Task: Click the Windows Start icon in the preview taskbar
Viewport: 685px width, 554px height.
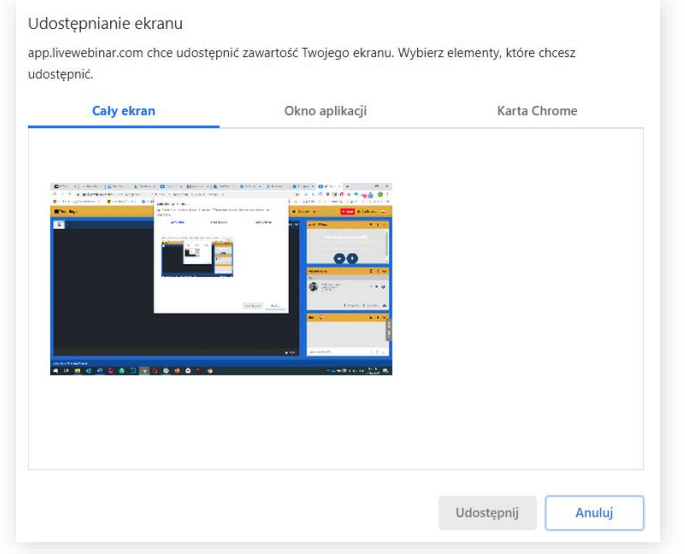Action: [56, 369]
